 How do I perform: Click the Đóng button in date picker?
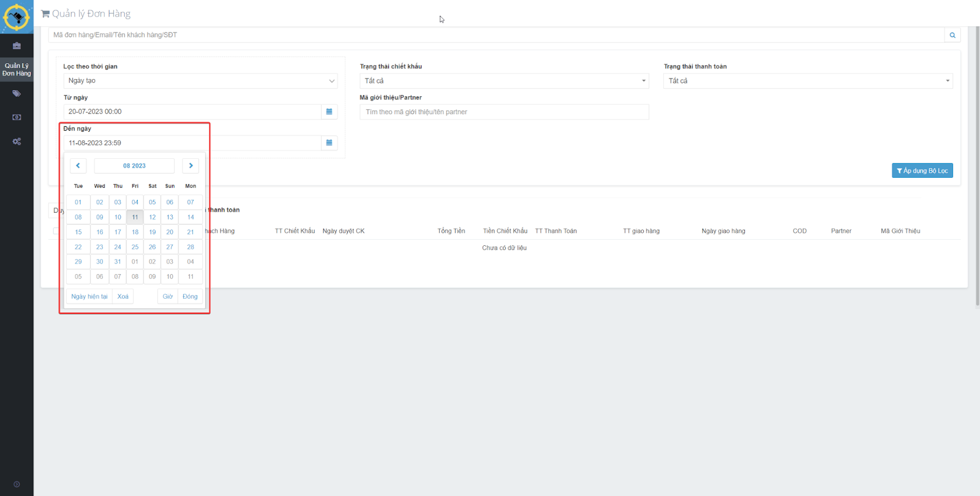(x=190, y=297)
